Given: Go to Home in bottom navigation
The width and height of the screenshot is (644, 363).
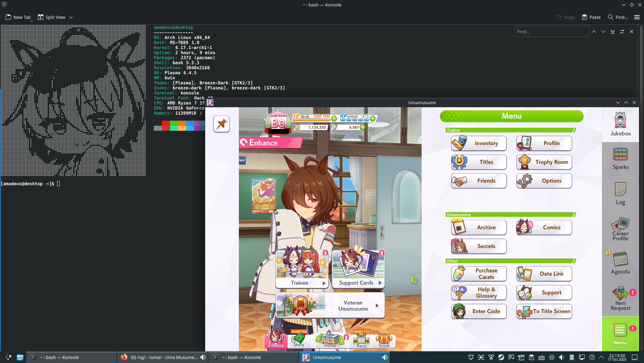Looking at the screenshot, I should pos(330,339).
